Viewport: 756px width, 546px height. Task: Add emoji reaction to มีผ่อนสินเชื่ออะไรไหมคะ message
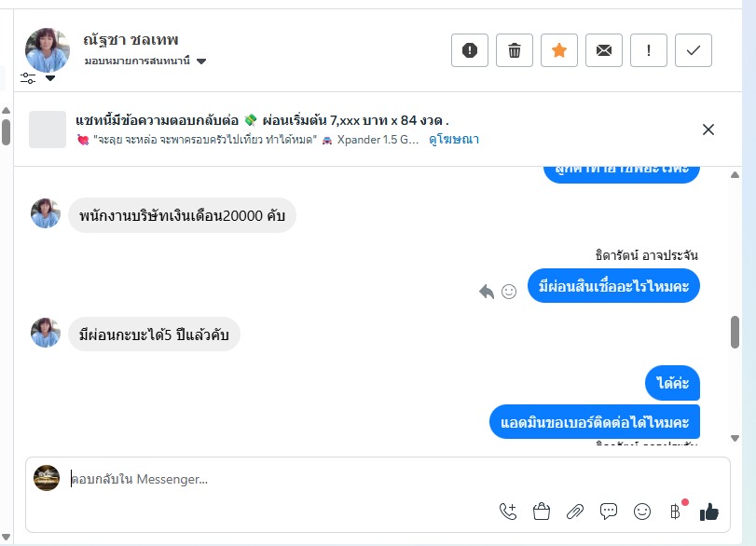click(x=509, y=292)
